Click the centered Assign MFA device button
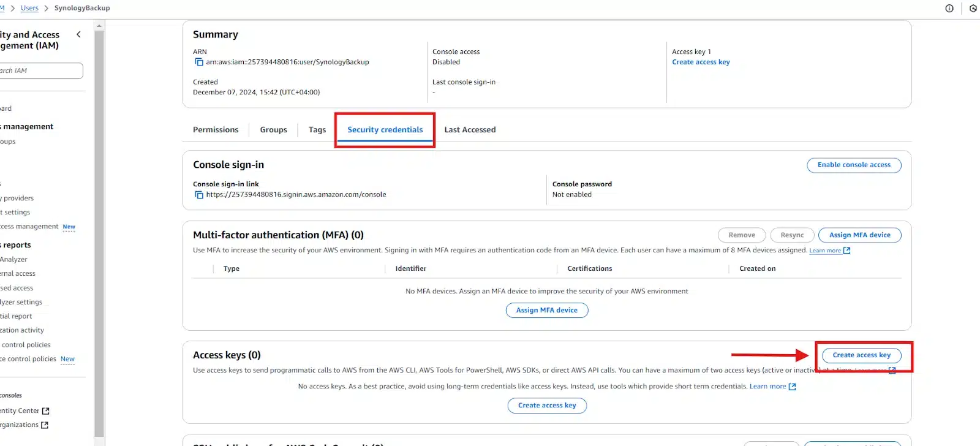This screenshot has height=446, width=980. tap(547, 311)
